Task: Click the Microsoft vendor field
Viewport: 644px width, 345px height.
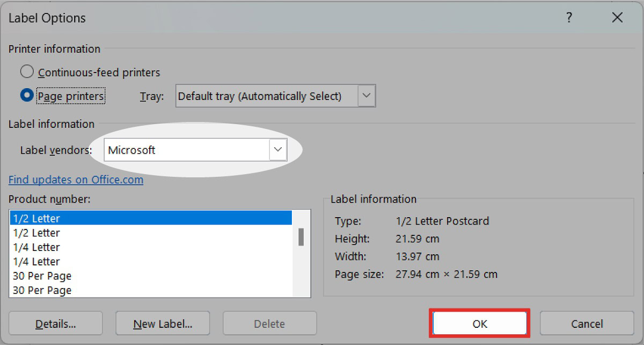Action: coord(187,150)
